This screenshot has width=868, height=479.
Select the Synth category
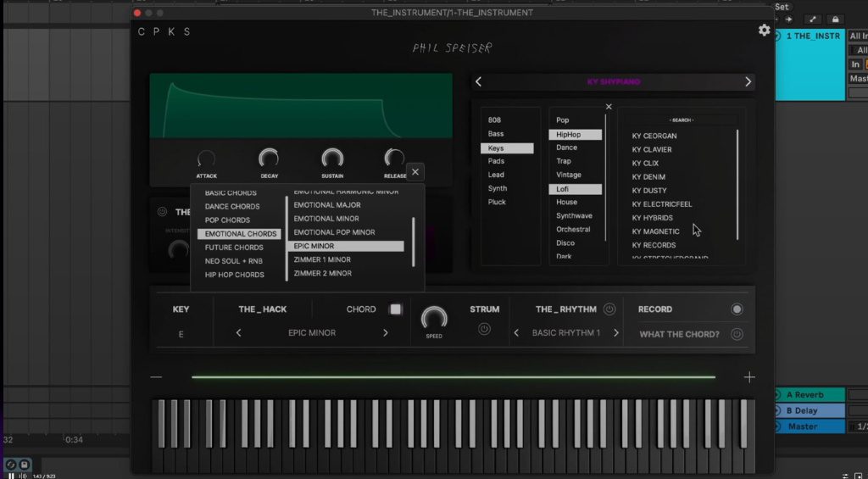[x=497, y=188]
